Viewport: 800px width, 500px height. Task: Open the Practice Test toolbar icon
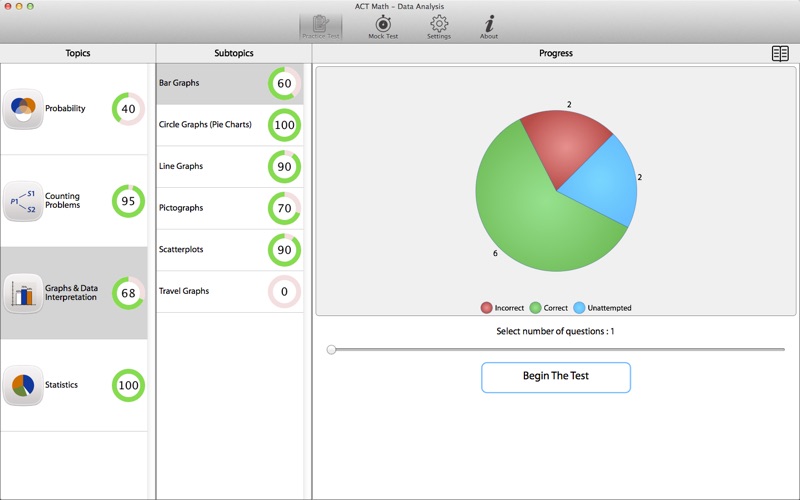[320, 25]
